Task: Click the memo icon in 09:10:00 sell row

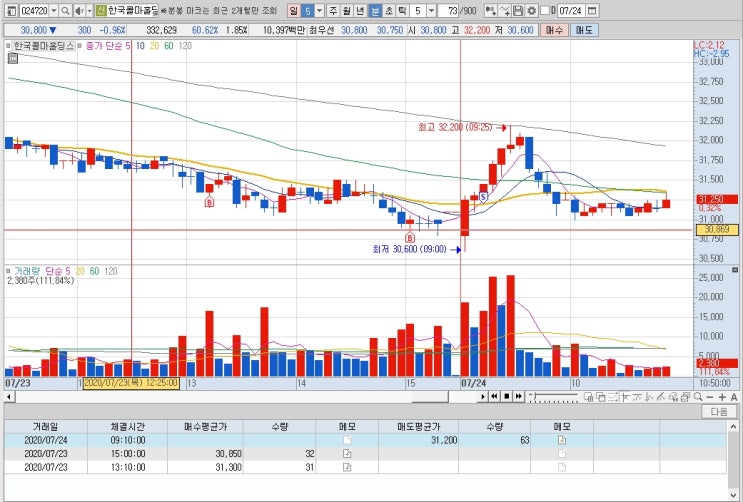Action: (561, 440)
